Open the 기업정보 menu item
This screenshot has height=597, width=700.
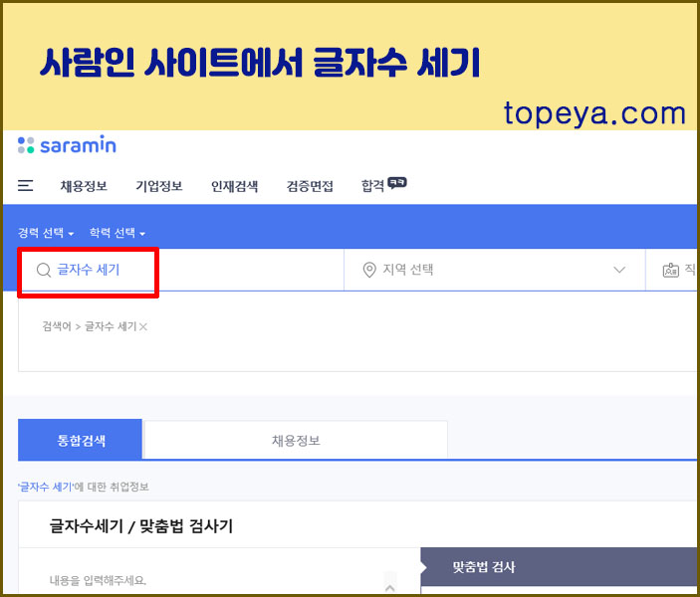coord(159,186)
